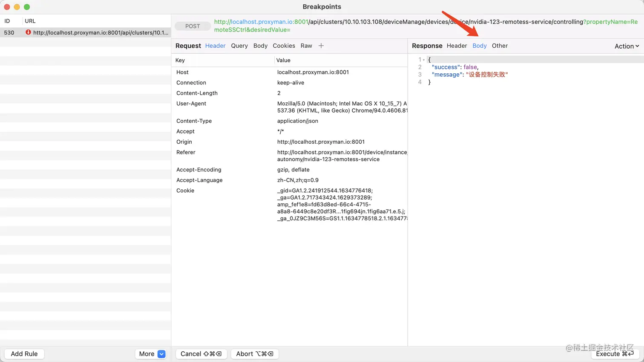644x362 pixels.
Task: Click the gzip, deflate value
Action: click(293, 170)
